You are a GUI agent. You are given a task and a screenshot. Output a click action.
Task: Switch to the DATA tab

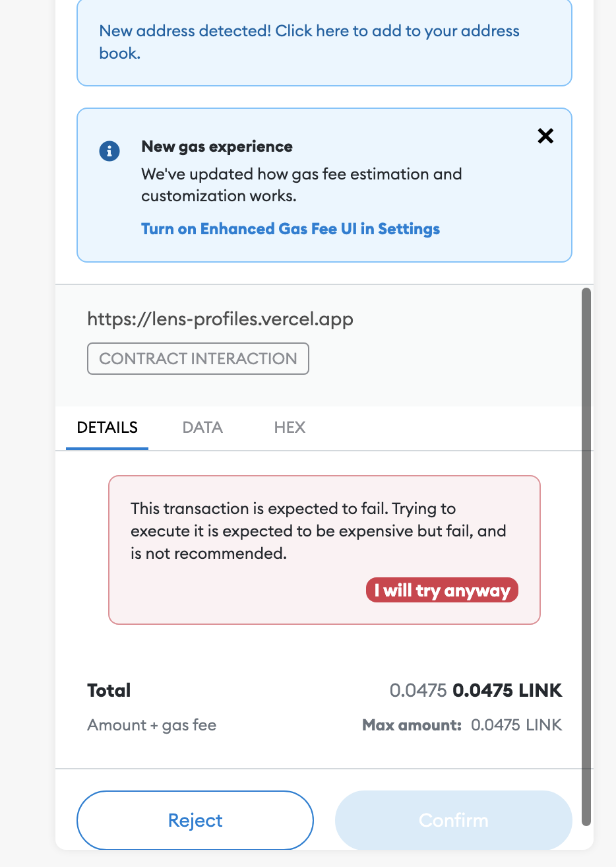coord(202,428)
